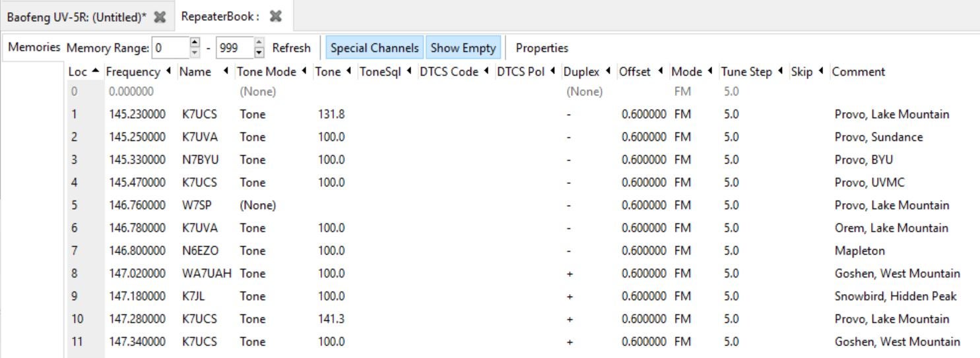Sort by the Offset column header
980x358 pixels.
coord(642,72)
